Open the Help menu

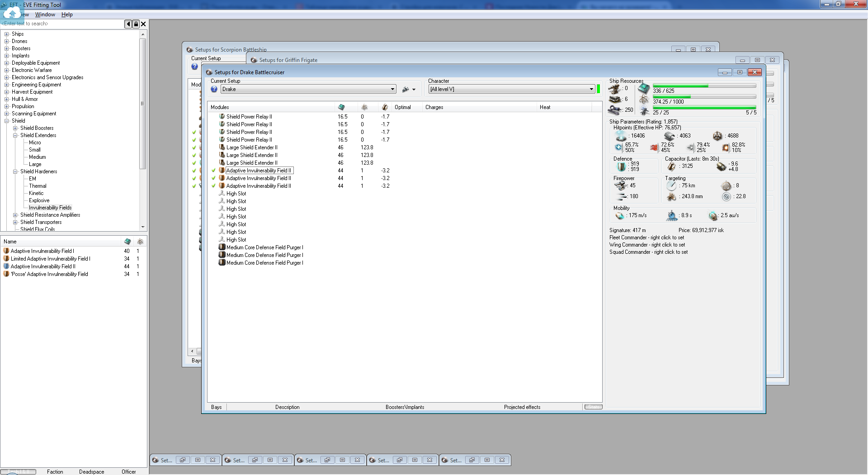point(67,14)
